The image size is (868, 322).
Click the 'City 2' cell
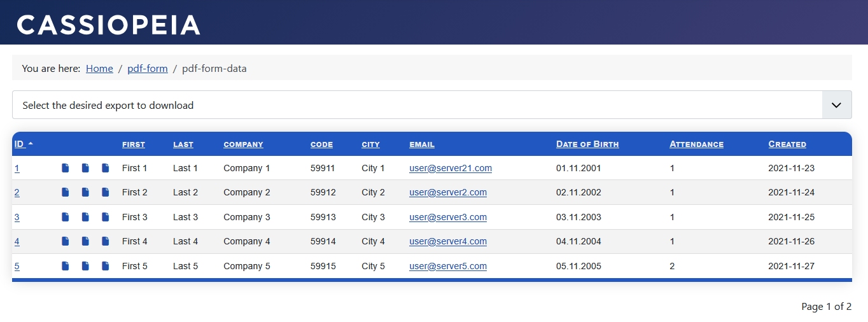click(x=374, y=192)
